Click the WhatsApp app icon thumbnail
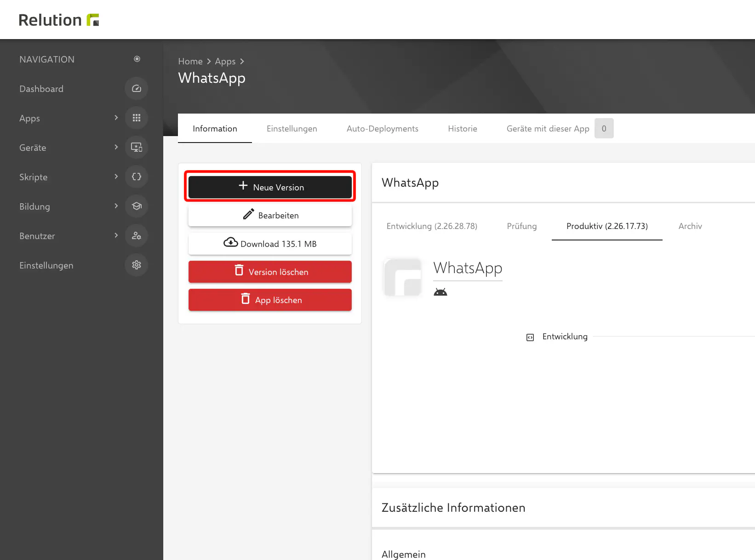This screenshot has height=560, width=755. pyautogui.click(x=403, y=277)
